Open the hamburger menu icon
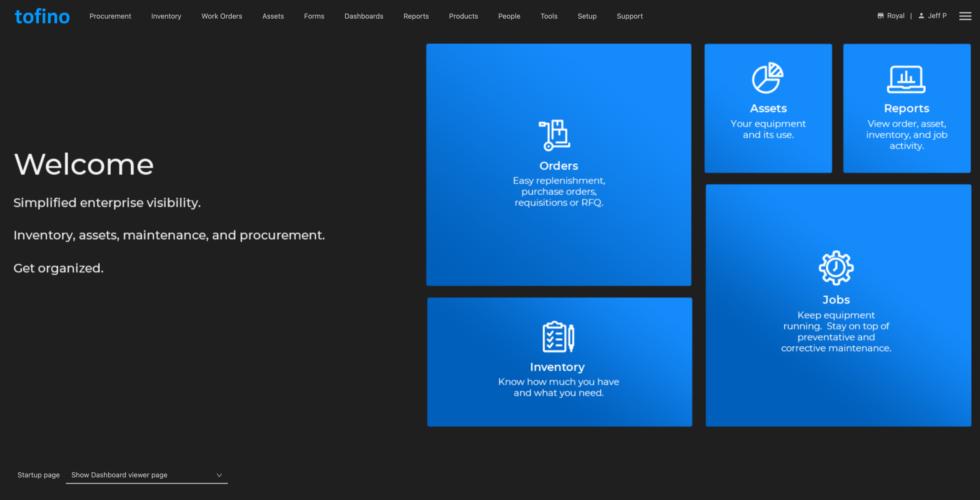The width and height of the screenshot is (980, 500). [x=965, y=16]
